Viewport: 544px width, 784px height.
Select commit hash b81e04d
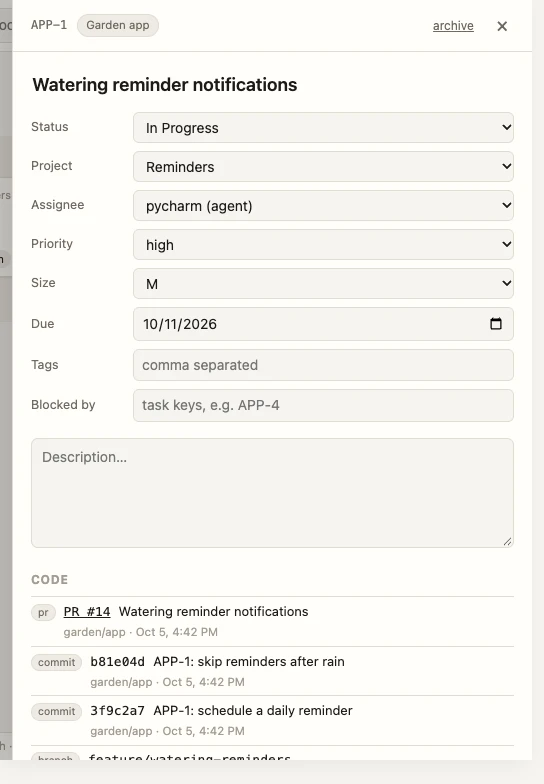(x=118, y=662)
